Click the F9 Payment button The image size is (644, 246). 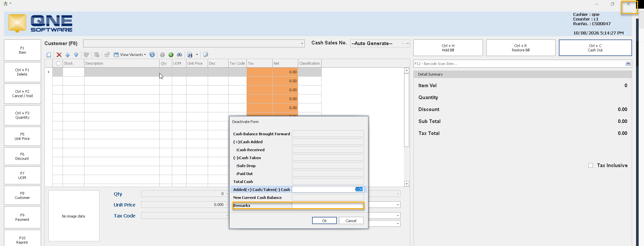[23, 217]
